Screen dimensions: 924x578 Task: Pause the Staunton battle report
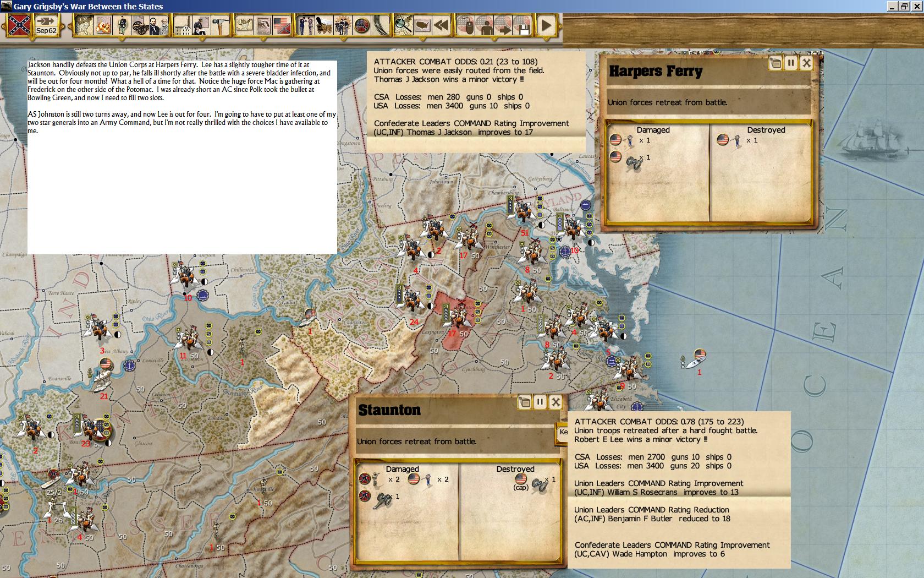(x=540, y=402)
